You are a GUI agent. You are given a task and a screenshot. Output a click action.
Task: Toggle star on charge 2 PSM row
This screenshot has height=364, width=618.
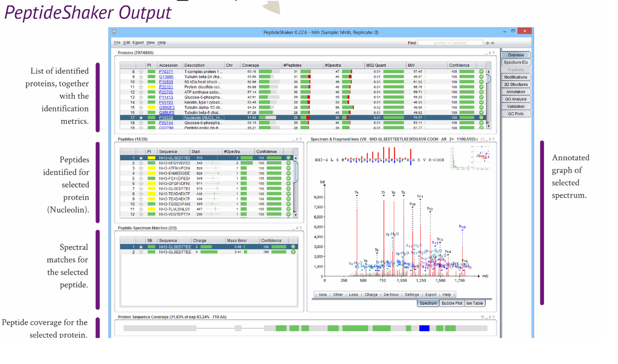pyautogui.click(x=141, y=247)
